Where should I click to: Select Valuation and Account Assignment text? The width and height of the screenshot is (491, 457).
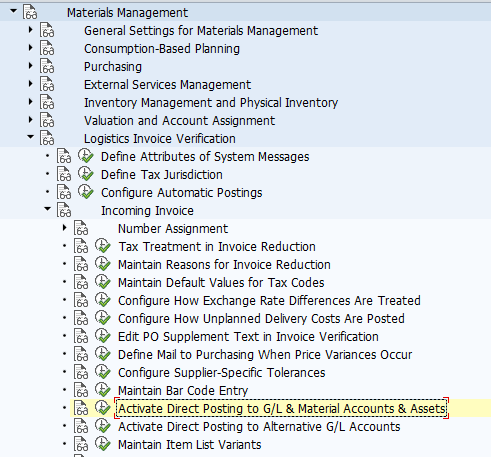coord(180,121)
